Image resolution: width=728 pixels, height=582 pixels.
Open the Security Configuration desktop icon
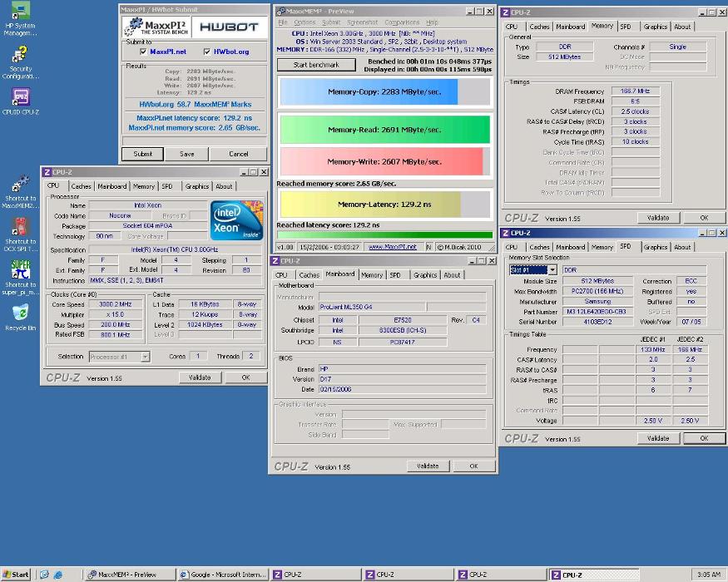pyautogui.click(x=20, y=62)
